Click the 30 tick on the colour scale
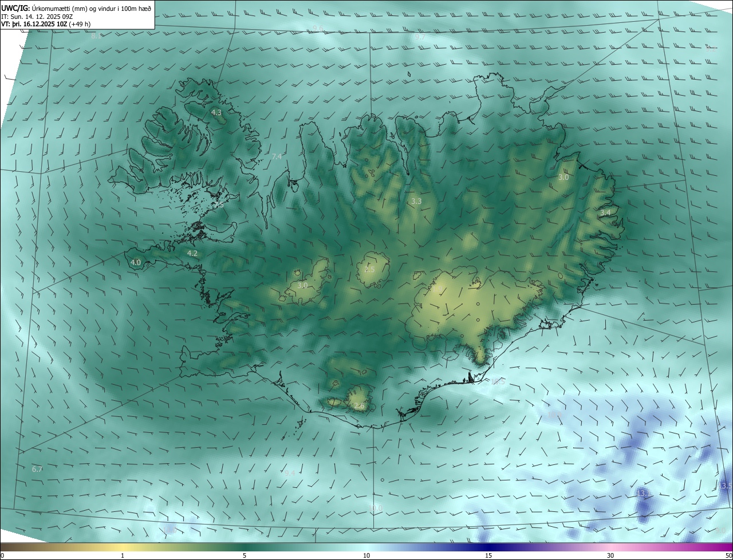 point(610,555)
